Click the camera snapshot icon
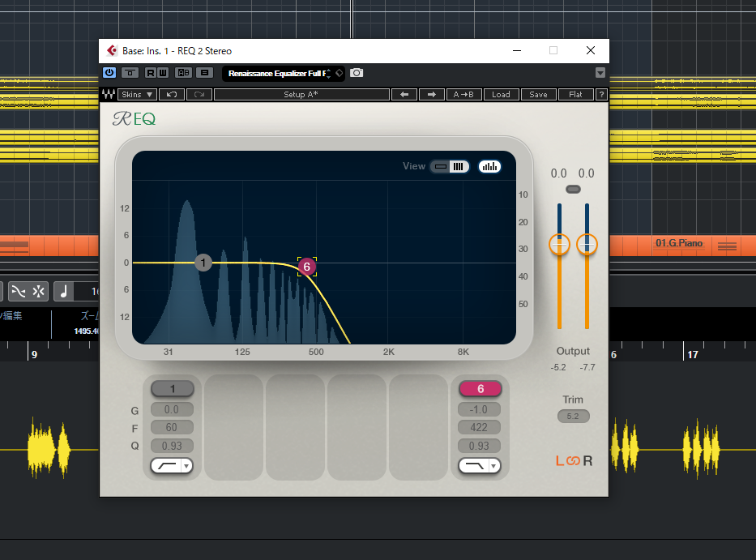 point(357,73)
